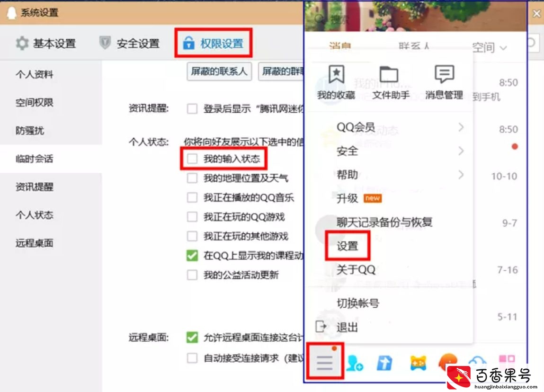544x392 pixels.
Task: Open 设置 from the QQ menu
Action: [x=348, y=246]
